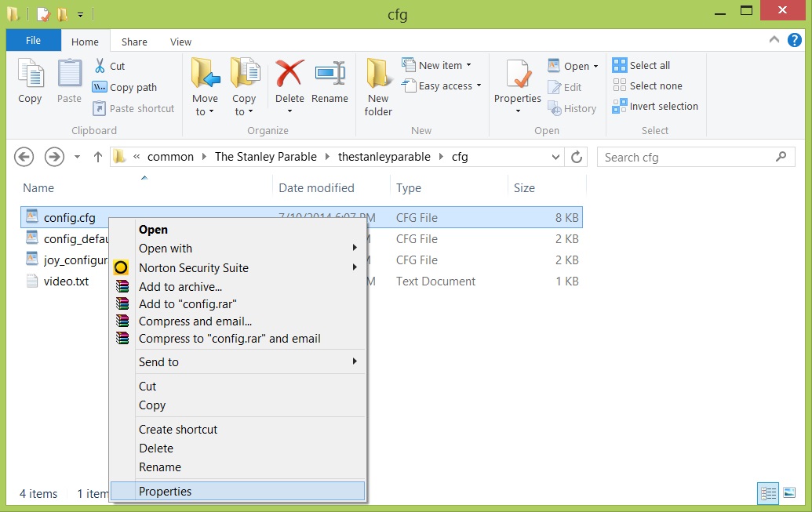Choose Rename in context menu

tap(238, 467)
